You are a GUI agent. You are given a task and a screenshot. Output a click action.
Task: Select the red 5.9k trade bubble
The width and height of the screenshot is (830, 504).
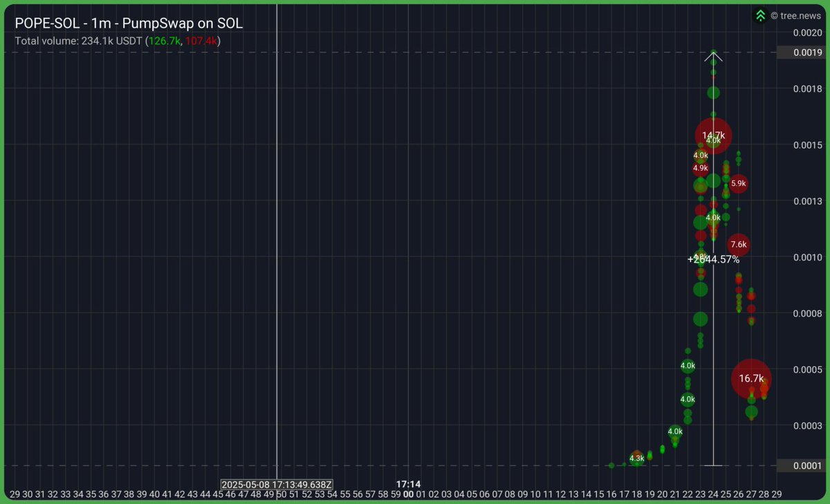[x=738, y=184]
